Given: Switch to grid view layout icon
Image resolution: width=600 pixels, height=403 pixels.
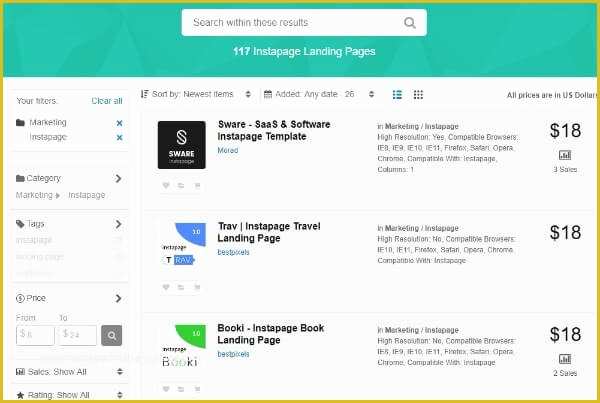Looking at the screenshot, I should point(418,95).
